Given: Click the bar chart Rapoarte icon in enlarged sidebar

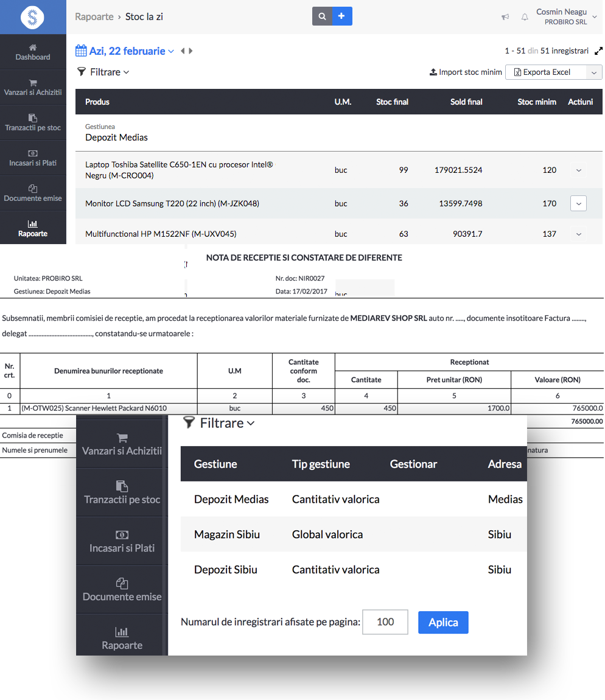Looking at the screenshot, I should click(x=122, y=632).
